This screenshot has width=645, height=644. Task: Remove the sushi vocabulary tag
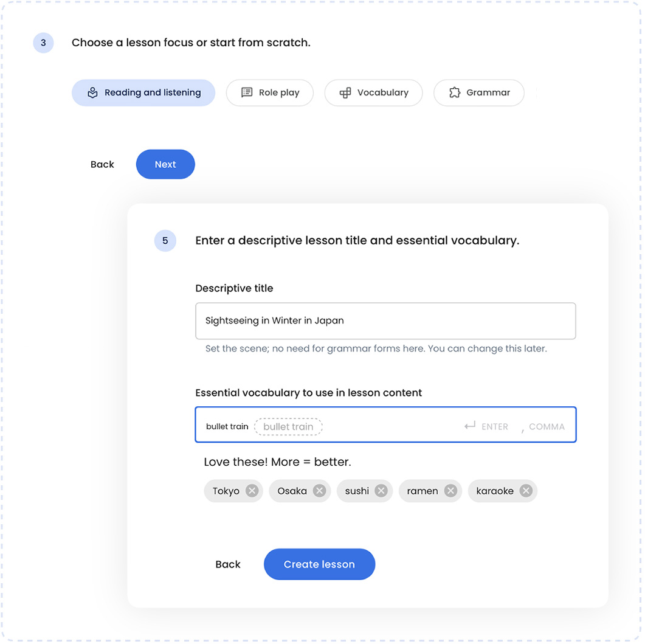tap(381, 491)
